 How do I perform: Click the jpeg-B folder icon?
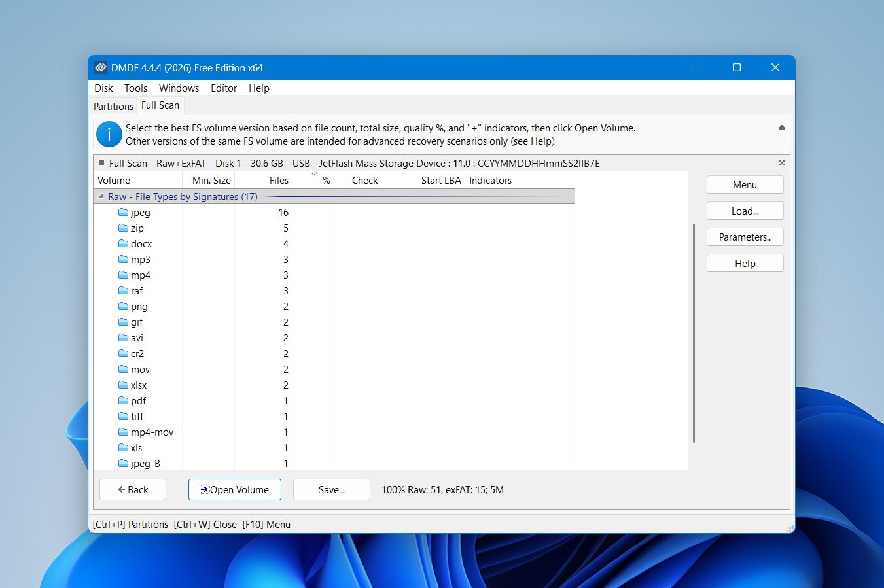[123, 463]
